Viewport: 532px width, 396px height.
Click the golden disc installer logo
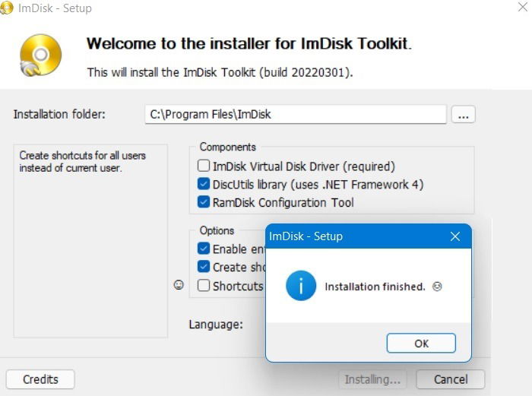pyautogui.click(x=41, y=55)
